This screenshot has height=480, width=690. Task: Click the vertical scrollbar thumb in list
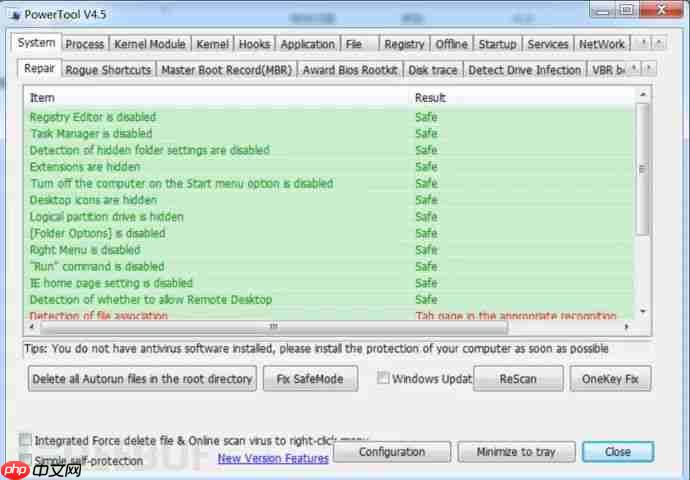point(643,169)
